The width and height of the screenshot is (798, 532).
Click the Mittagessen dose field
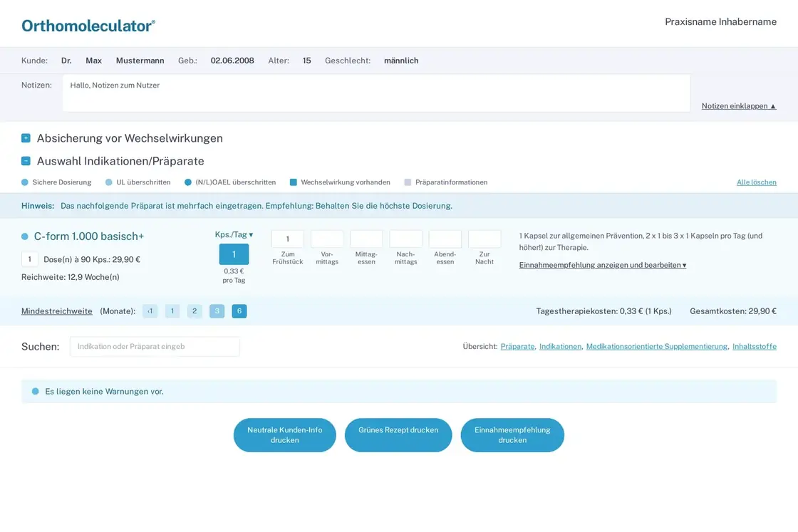click(366, 239)
